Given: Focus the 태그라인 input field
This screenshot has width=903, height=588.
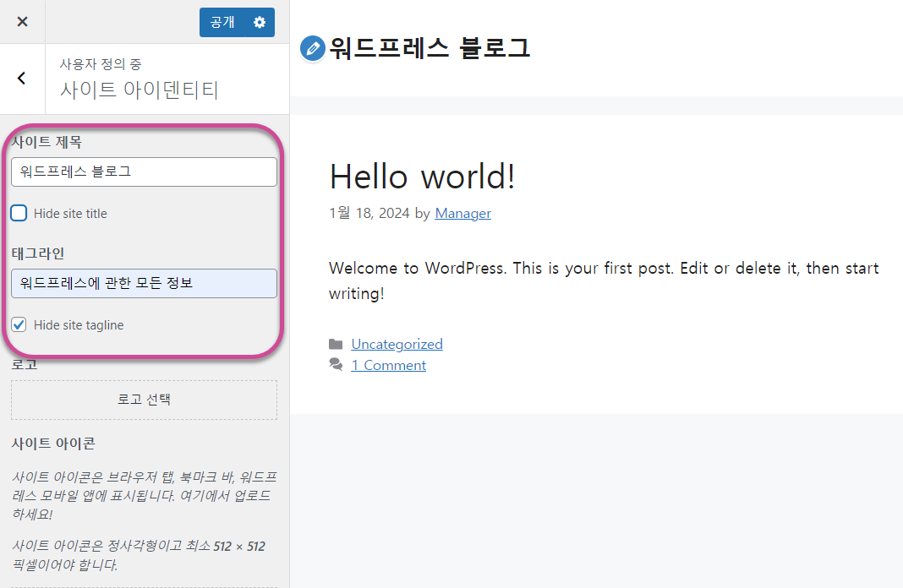Looking at the screenshot, I should click(144, 283).
